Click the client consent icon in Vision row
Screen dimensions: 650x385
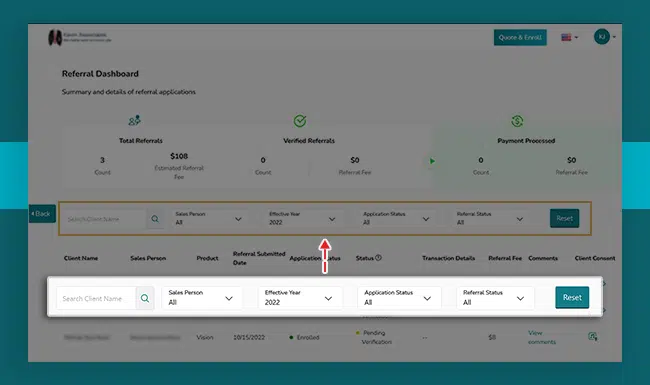click(593, 337)
